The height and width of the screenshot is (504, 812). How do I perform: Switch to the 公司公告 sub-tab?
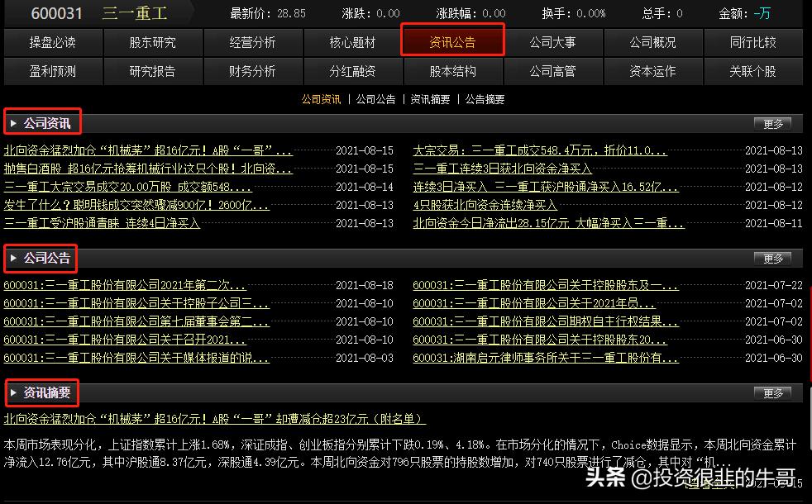[x=375, y=98]
